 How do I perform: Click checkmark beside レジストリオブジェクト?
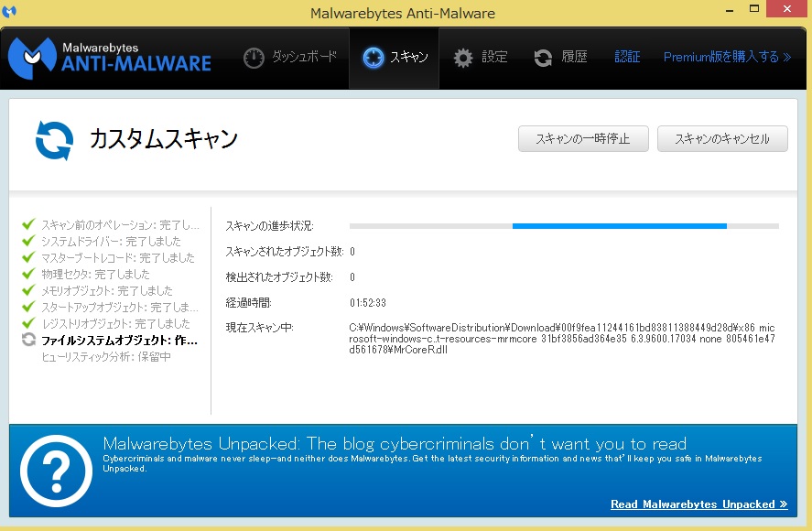28,323
